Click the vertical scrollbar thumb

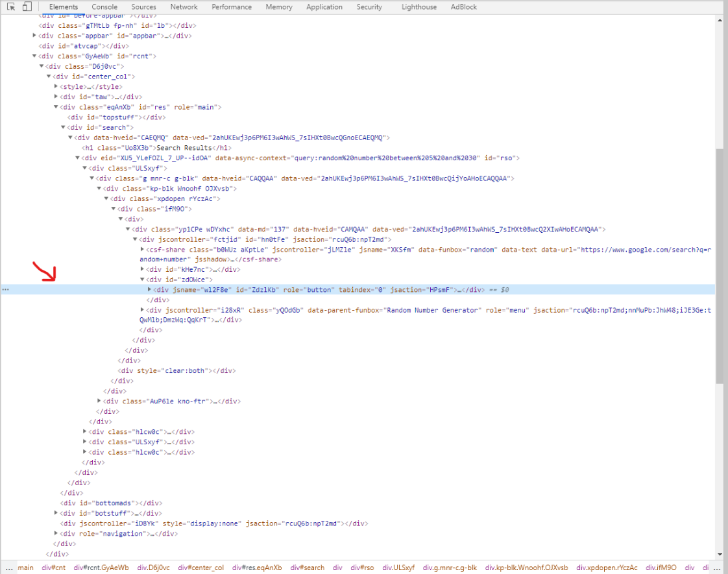[x=720, y=266]
